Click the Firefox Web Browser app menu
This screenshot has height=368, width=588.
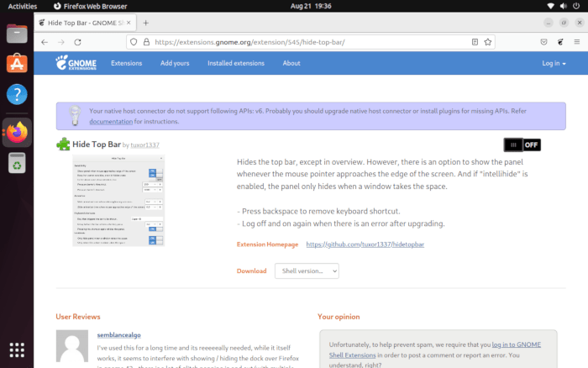[91, 6]
